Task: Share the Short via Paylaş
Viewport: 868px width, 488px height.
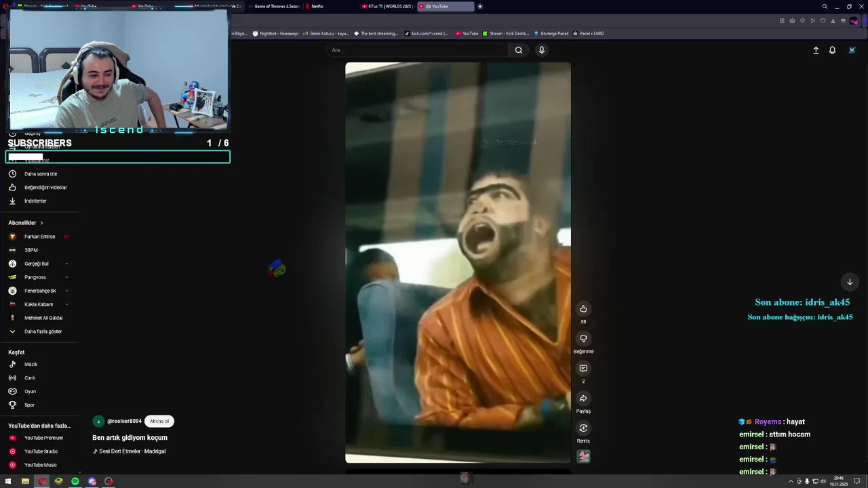Action: 583,399
